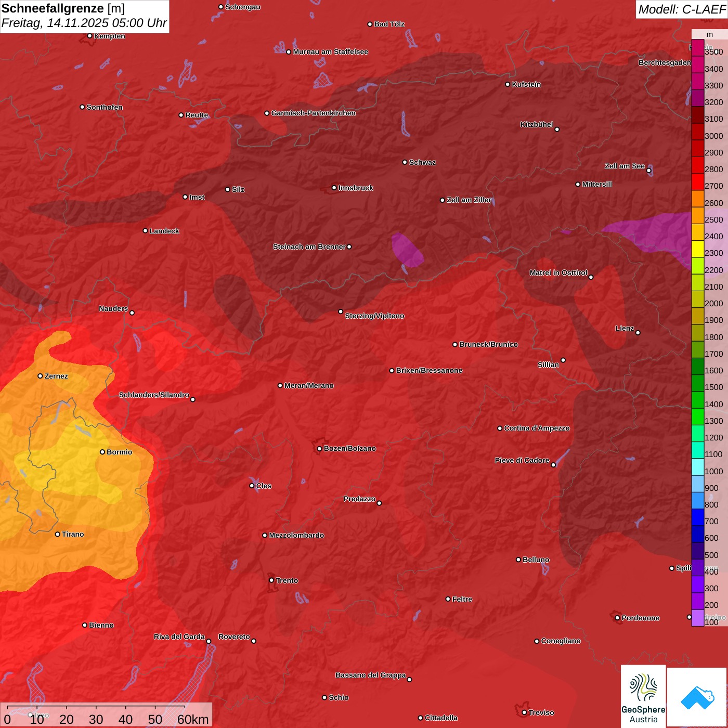Click the 500 legend value
Screen dimensions: 728x728
pyautogui.click(x=711, y=555)
